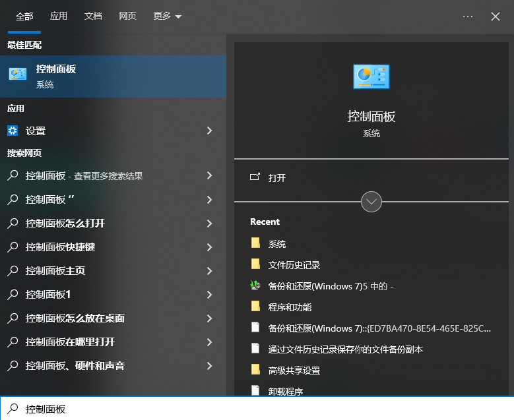Open 通过文件历史记录保存你的文件备份副本 recent item

click(345, 349)
